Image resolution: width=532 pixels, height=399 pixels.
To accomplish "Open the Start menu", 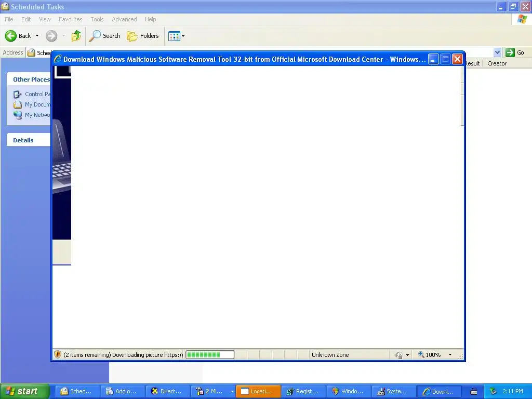I will click(25, 391).
